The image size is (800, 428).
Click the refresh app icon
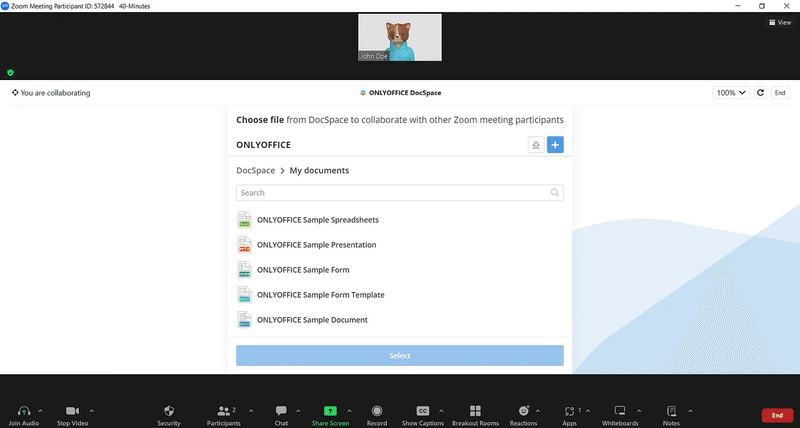click(760, 93)
